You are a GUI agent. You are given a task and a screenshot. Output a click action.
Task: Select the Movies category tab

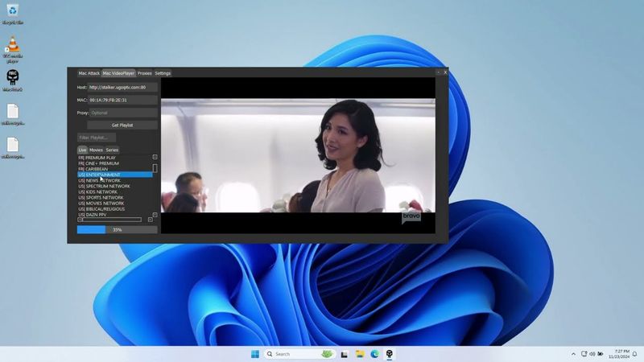coord(96,150)
